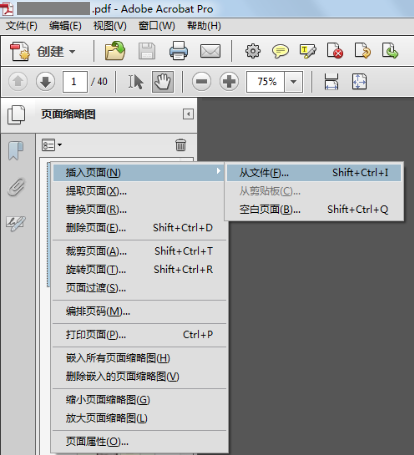Select 从文件(F)... in submenu
Viewport: 414px width, 455px height.
point(314,173)
